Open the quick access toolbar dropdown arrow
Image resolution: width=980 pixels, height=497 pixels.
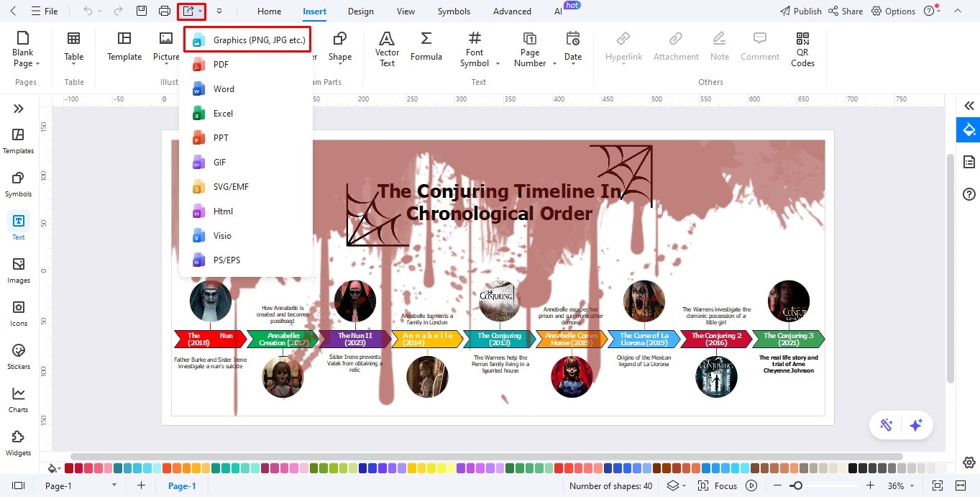(x=219, y=11)
